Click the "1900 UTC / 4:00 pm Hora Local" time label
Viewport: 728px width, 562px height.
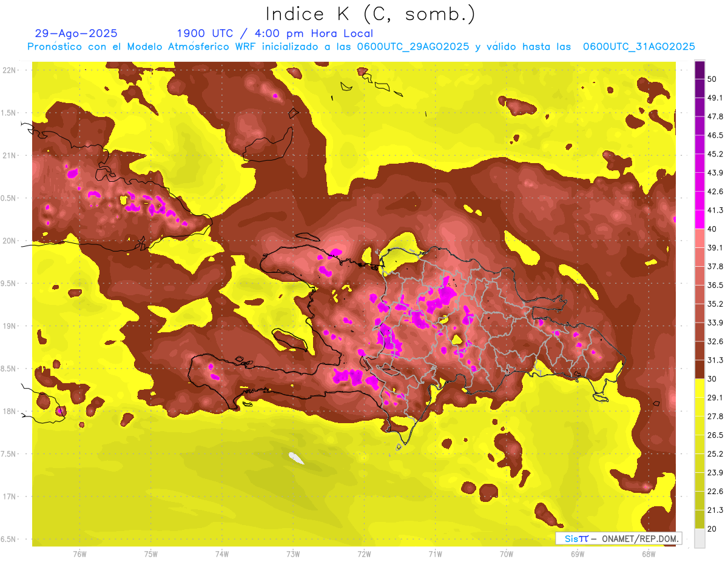coord(275,33)
